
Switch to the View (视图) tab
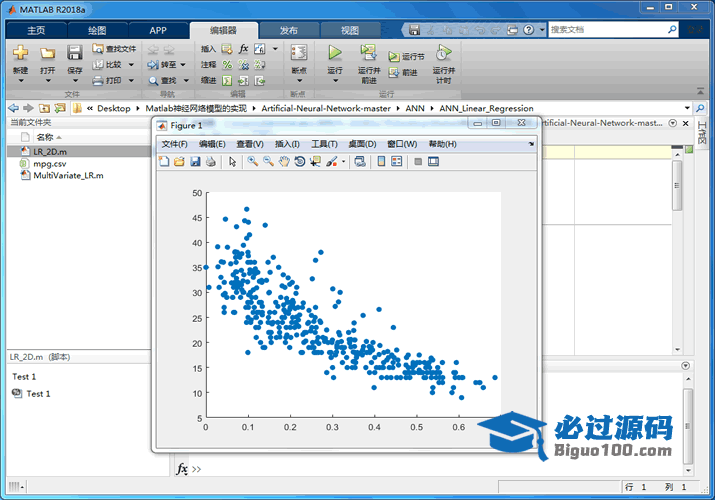pos(350,31)
